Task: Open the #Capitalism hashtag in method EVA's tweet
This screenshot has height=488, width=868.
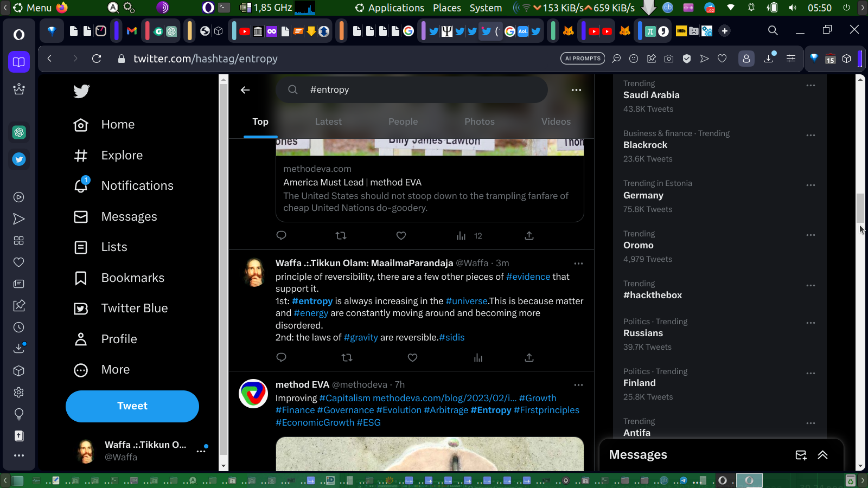Action: coord(344,399)
